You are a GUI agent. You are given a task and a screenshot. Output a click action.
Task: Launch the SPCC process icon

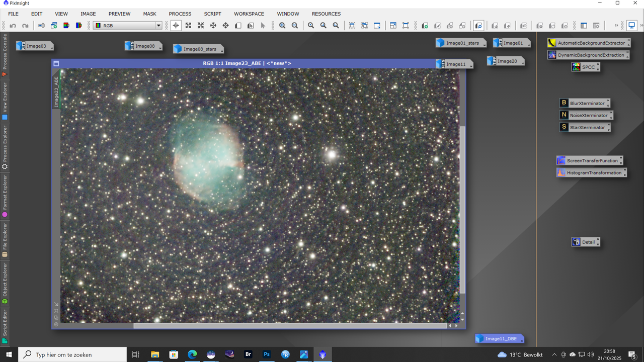click(585, 67)
